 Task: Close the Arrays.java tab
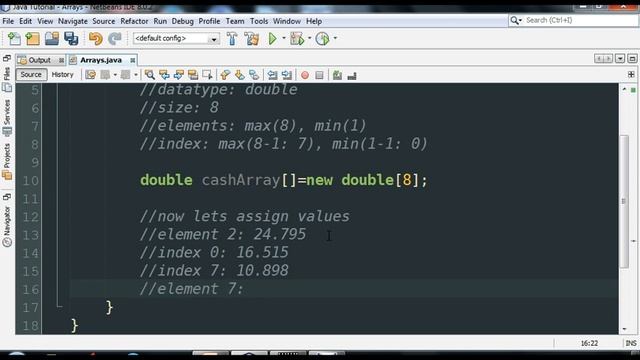tap(133, 60)
